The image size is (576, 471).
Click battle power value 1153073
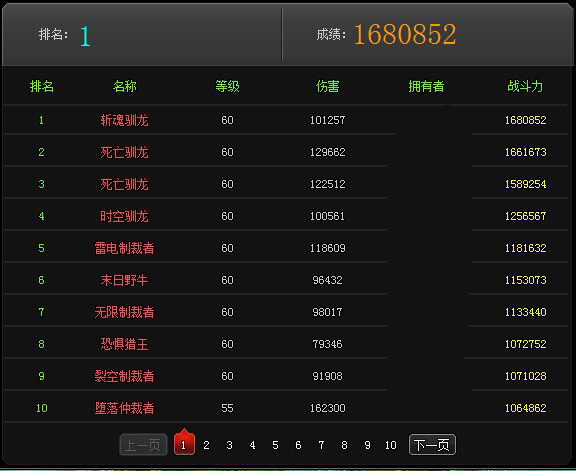(525, 280)
